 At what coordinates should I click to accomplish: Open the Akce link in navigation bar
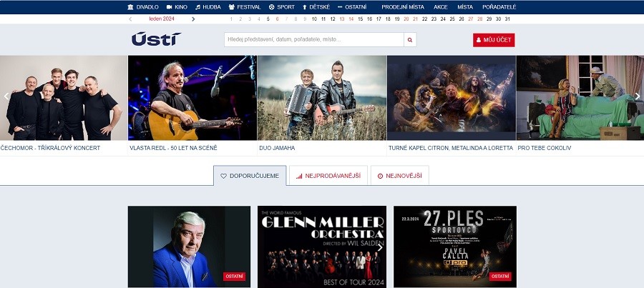pos(440,7)
